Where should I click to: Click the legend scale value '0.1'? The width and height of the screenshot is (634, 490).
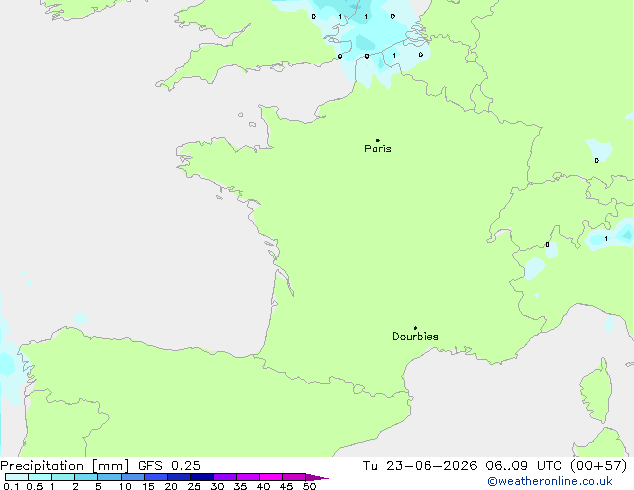[11, 486]
